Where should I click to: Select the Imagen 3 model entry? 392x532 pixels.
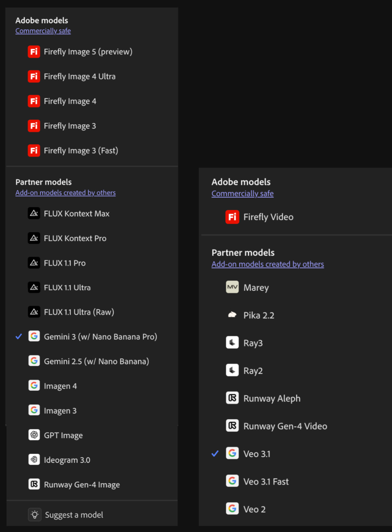(x=60, y=410)
